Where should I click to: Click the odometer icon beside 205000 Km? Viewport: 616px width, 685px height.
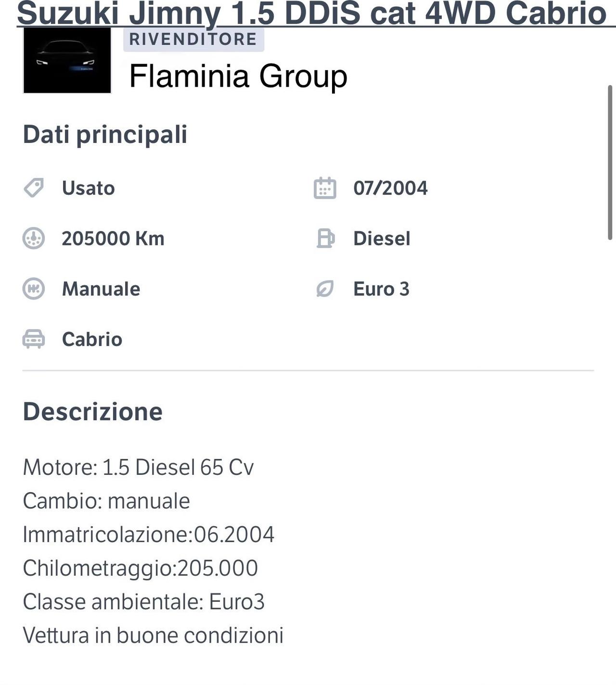coord(34,238)
